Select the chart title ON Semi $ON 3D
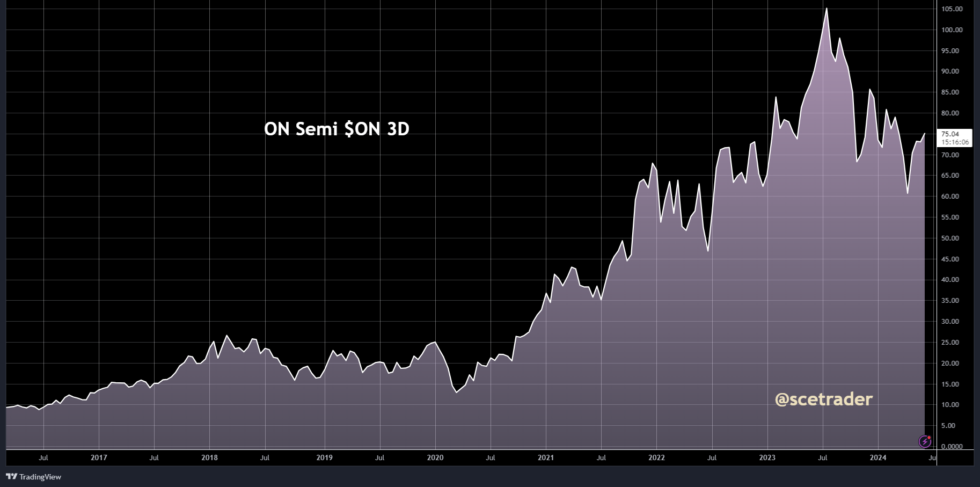The height and width of the screenshot is (487, 980). [337, 129]
